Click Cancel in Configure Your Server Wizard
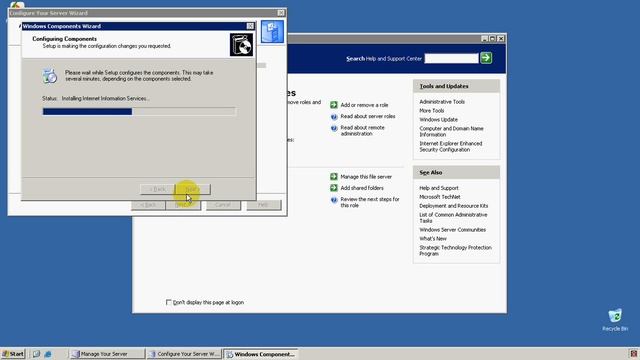Image resolution: width=640 pixels, height=360 pixels. click(x=223, y=204)
